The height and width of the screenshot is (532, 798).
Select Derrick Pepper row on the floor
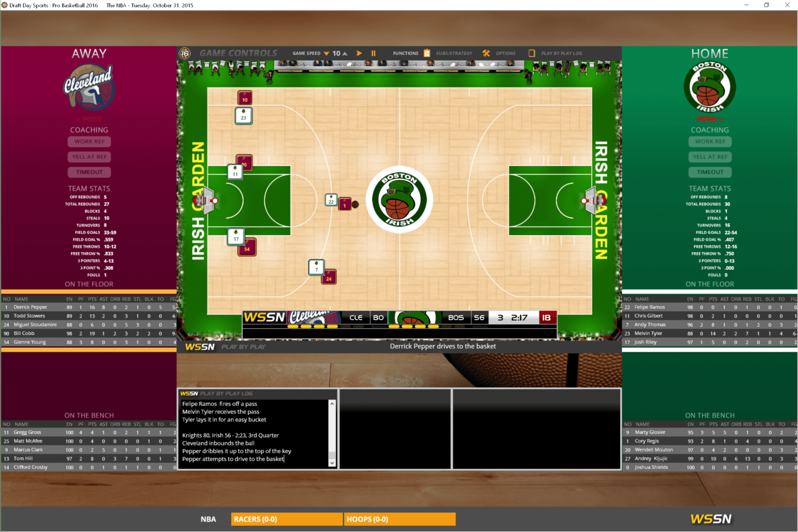(89, 307)
